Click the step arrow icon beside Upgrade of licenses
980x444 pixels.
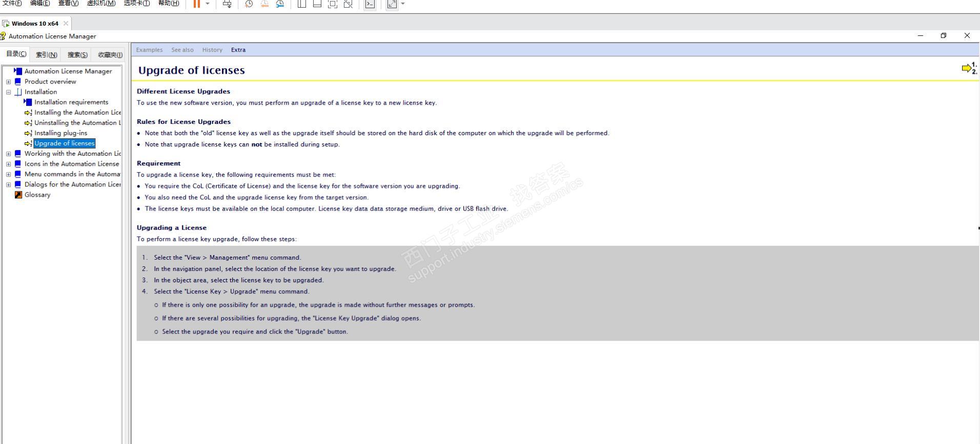coord(28,143)
